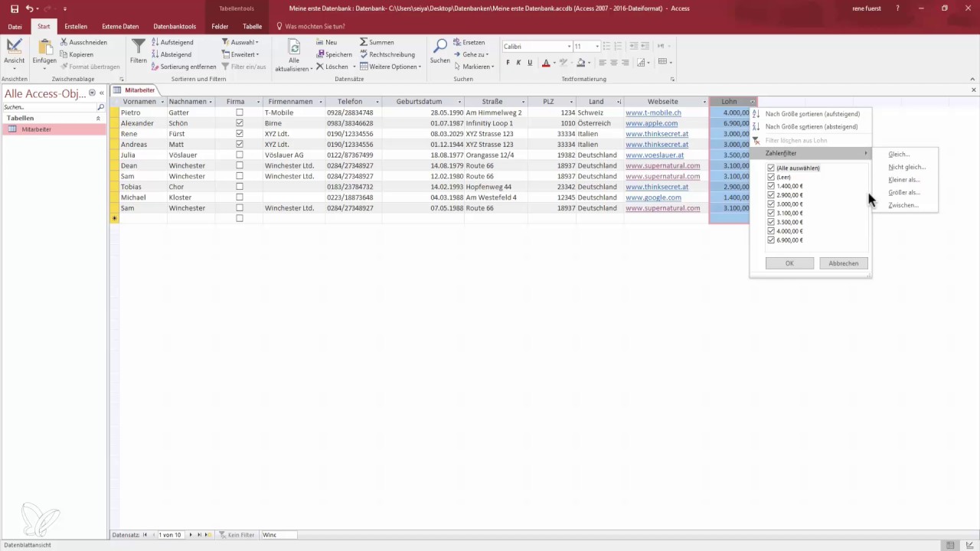Save the database with the disk icon
Image resolution: width=980 pixels, height=551 pixels.
[15, 8]
